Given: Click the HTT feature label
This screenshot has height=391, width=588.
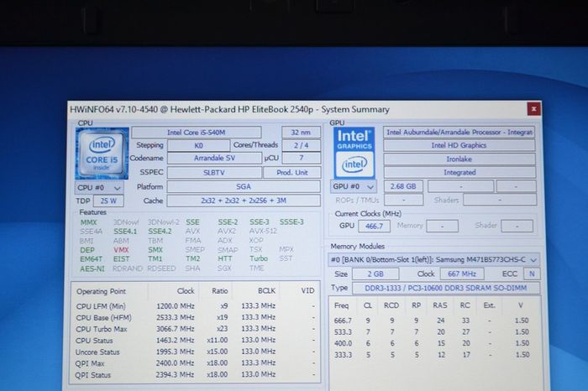Looking at the screenshot, I should click(x=225, y=258).
